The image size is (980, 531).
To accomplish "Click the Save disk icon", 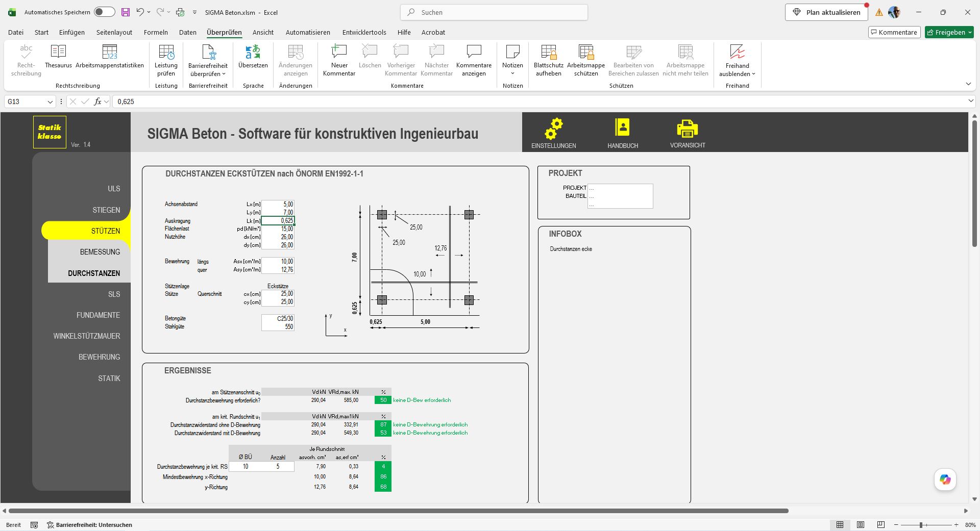I will (125, 12).
